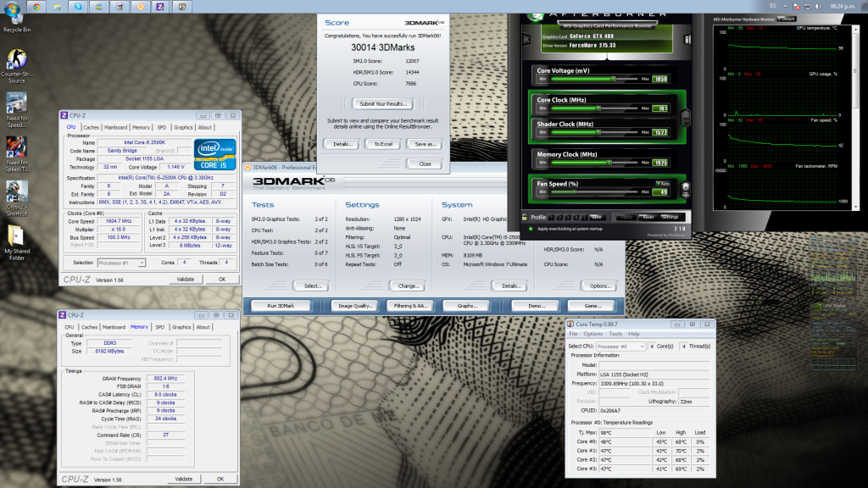The image size is (868, 488).
Task: Switch to CPU-Z via purple taskbar icon
Action: click(160, 7)
